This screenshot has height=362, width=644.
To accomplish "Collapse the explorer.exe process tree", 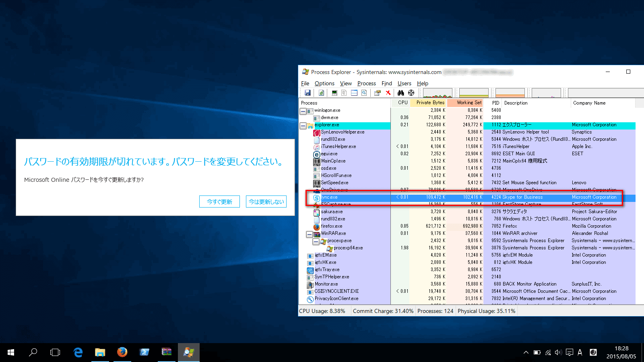I will tap(303, 125).
